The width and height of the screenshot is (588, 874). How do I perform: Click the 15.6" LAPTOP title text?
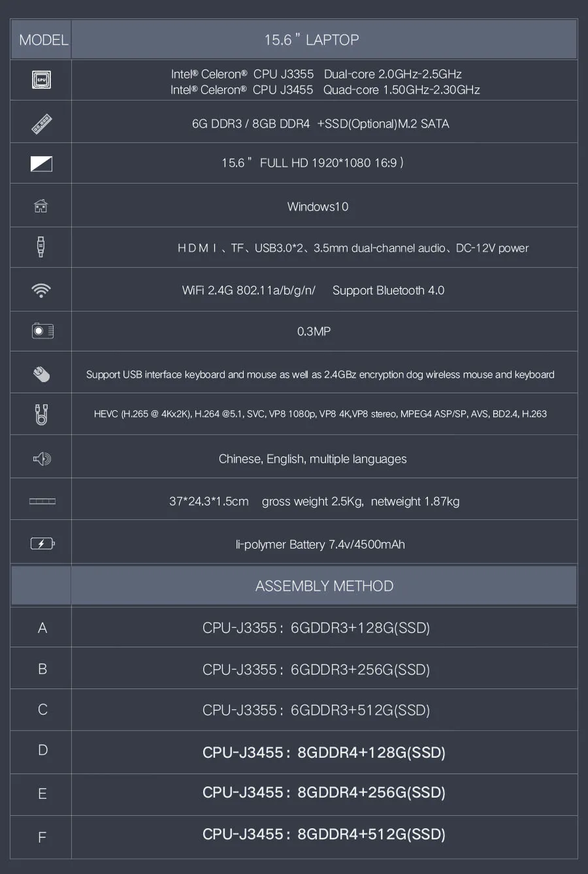[x=312, y=40]
